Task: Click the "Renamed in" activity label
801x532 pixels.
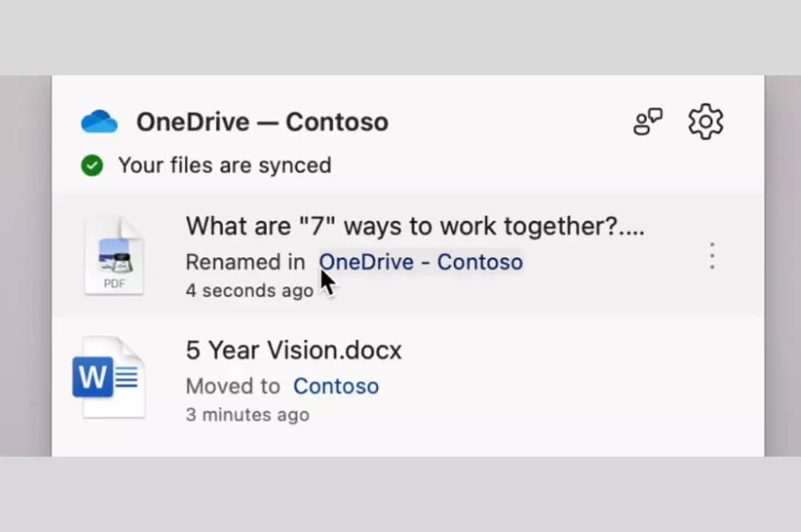Action: (245, 262)
